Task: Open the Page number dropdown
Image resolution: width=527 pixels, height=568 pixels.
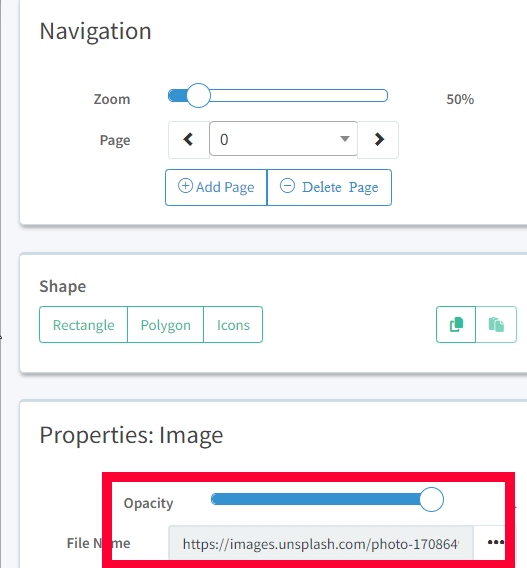Action: [x=283, y=139]
